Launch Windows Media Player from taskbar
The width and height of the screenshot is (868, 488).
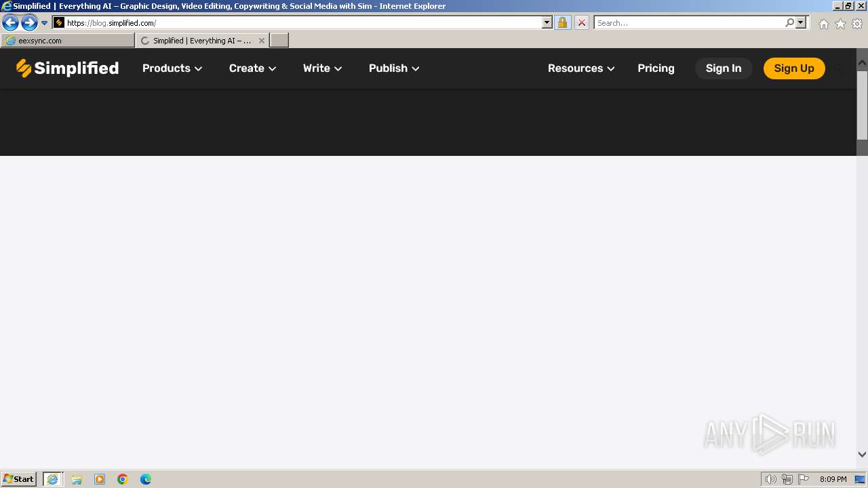(100, 479)
